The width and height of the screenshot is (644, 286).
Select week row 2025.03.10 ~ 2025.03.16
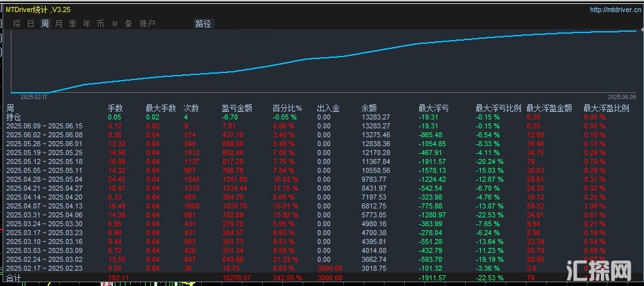click(44, 242)
